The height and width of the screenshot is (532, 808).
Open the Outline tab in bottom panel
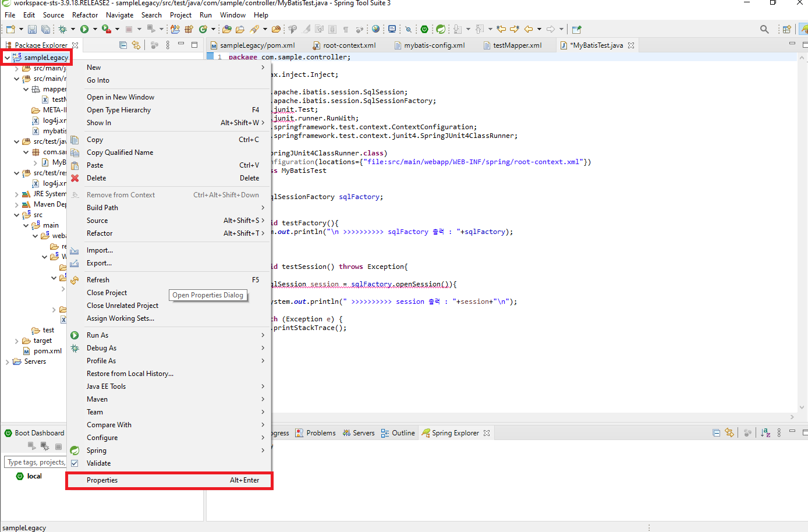[398, 433]
